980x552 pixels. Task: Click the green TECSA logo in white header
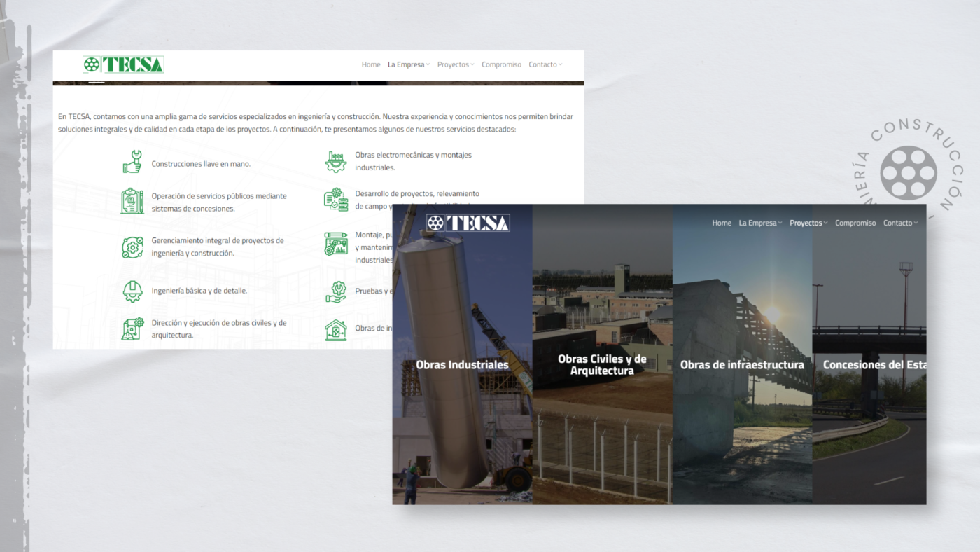(123, 64)
